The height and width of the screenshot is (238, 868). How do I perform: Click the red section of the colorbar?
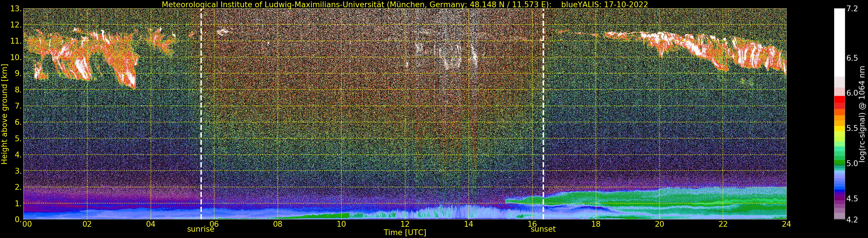(x=839, y=102)
